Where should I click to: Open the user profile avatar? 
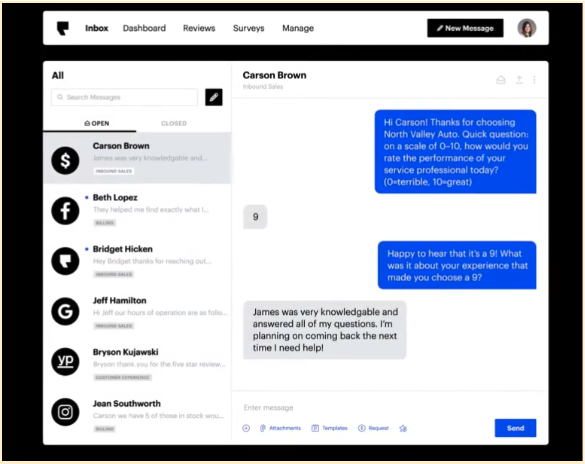click(527, 28)
